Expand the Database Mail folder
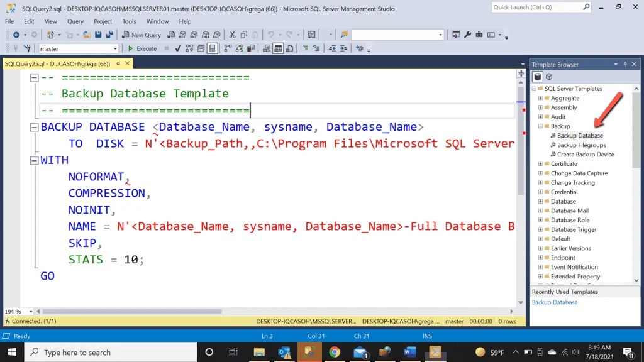 (540, 211)
